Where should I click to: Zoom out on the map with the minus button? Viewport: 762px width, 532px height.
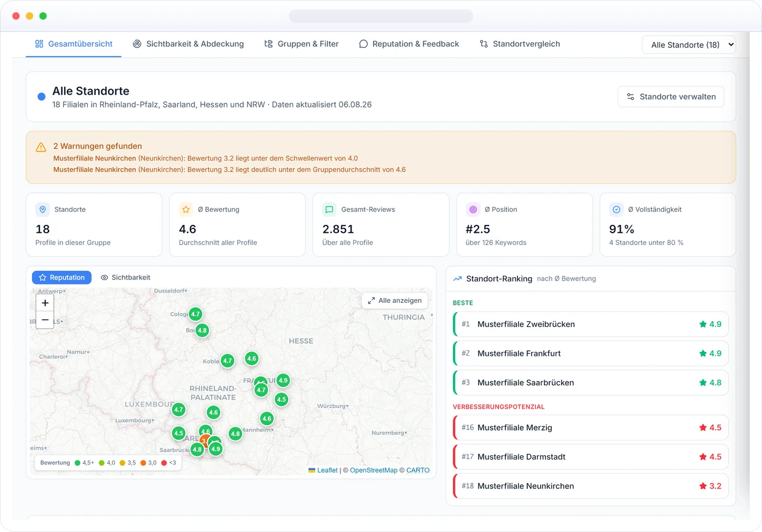[45, 320]
